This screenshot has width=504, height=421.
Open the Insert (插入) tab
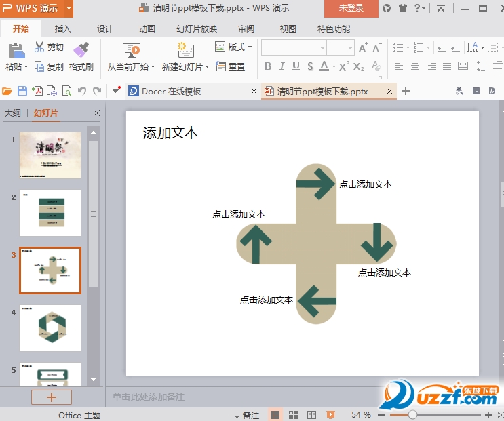tap(62, 29)
